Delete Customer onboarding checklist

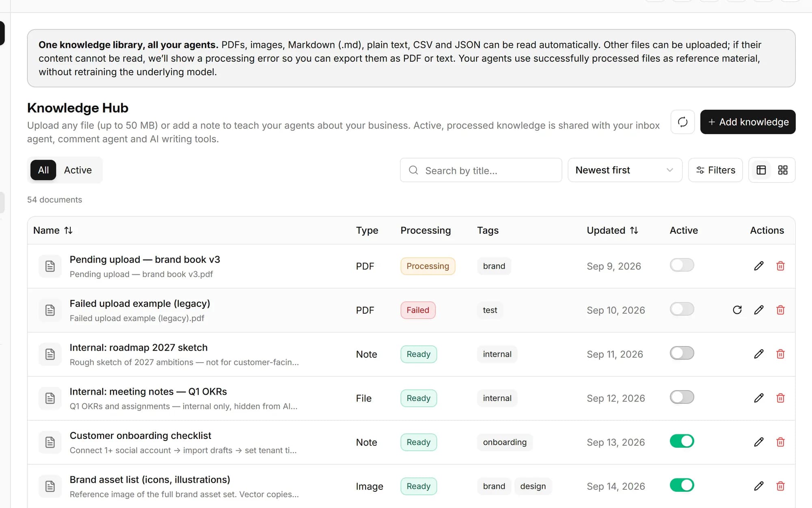coord(780,442)
